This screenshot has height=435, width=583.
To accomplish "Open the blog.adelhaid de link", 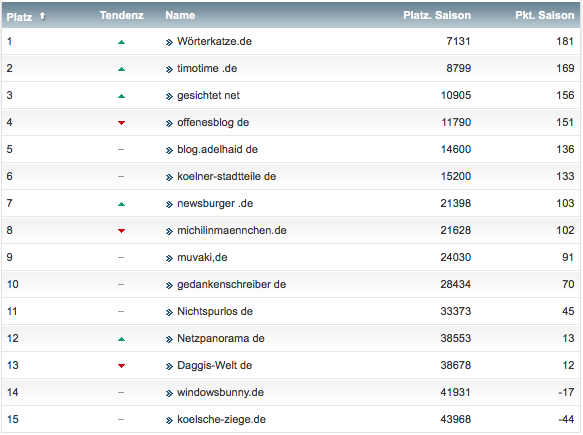I will coord(218,149).
